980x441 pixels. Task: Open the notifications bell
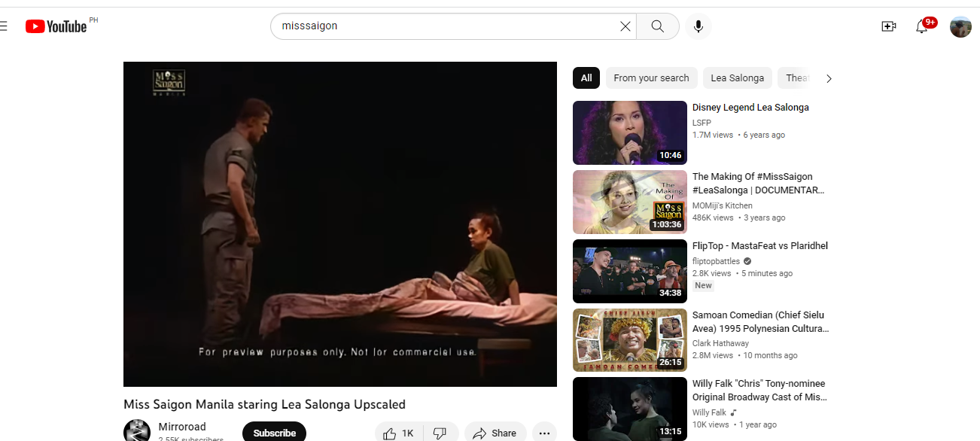point(922,26)
